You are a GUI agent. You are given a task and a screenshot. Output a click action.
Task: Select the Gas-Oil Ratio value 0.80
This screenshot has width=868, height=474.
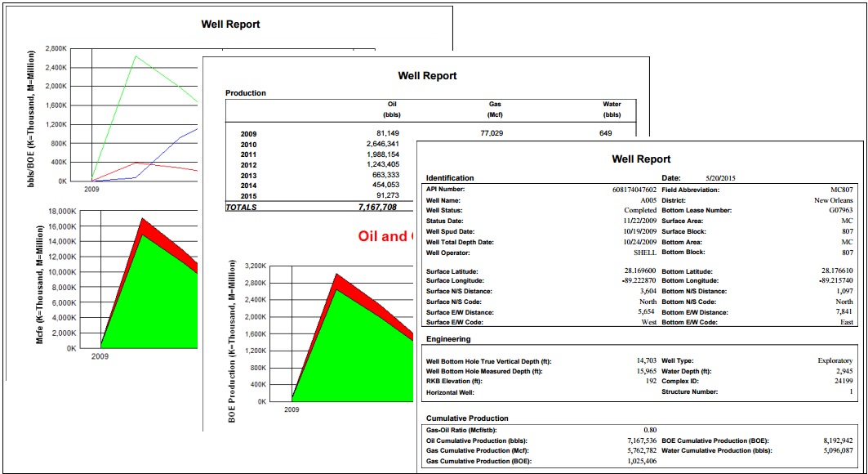coord(650,430)
